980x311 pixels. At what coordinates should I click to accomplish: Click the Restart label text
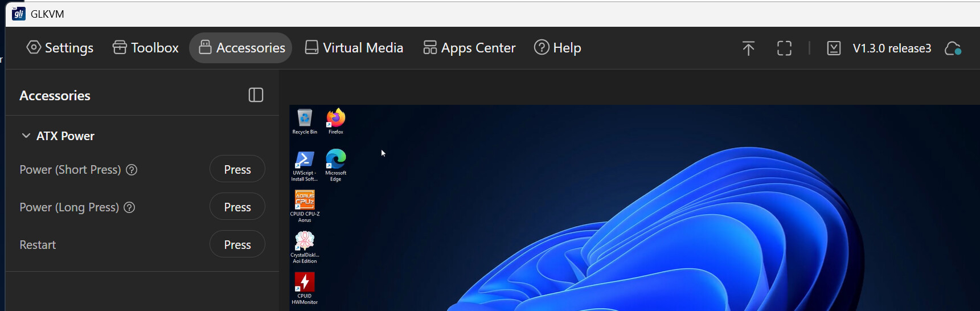[x=38, y=245]
